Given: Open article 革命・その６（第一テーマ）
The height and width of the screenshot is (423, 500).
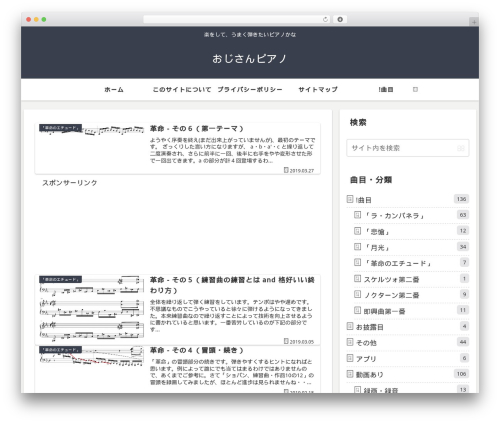Looking at the screenshot, I should pos(197,129).
